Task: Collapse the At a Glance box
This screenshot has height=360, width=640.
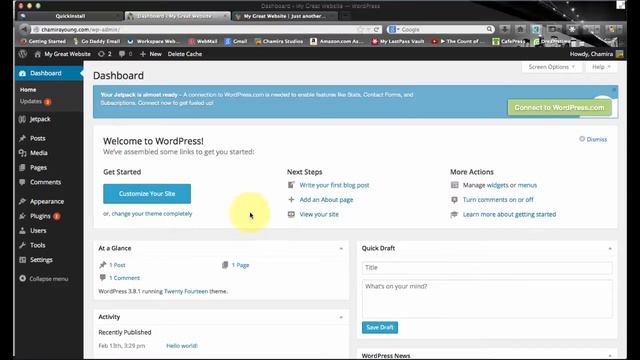Action: click(341, 248)
